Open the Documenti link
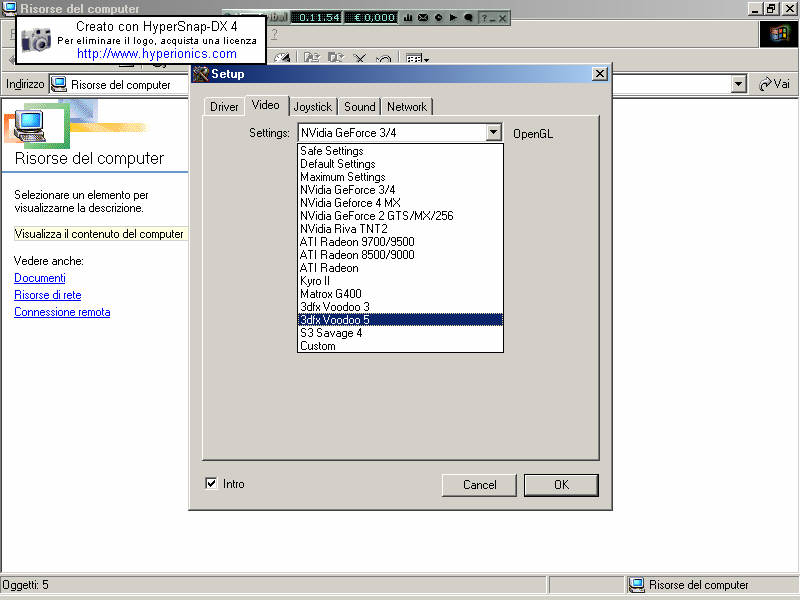 (40, 278)
